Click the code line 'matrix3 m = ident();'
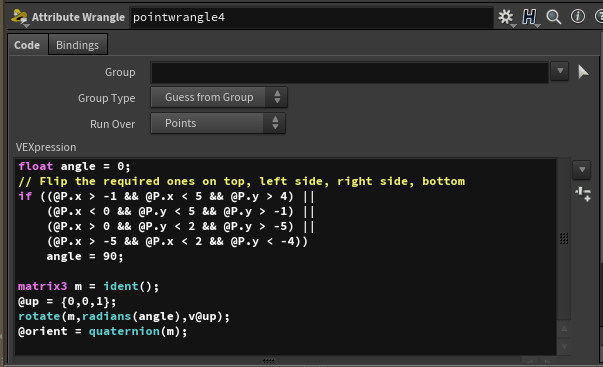The height and width of the screenshot is (367, 603). 88,286
